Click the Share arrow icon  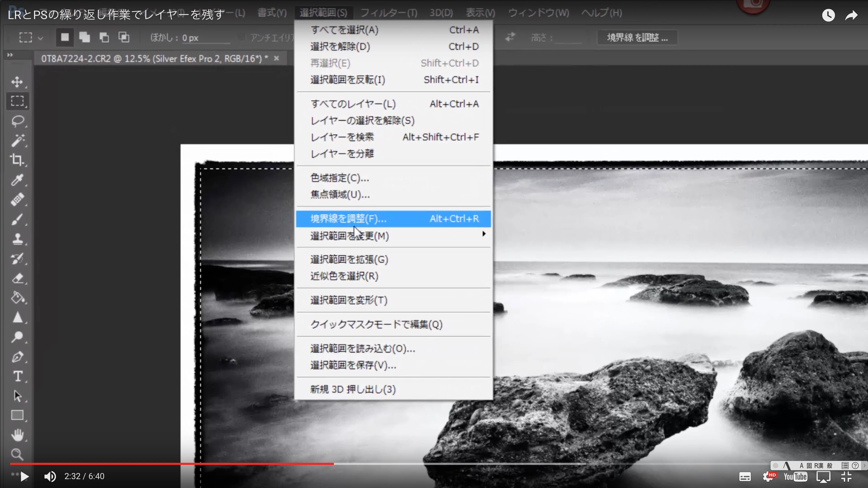(851, 15)
